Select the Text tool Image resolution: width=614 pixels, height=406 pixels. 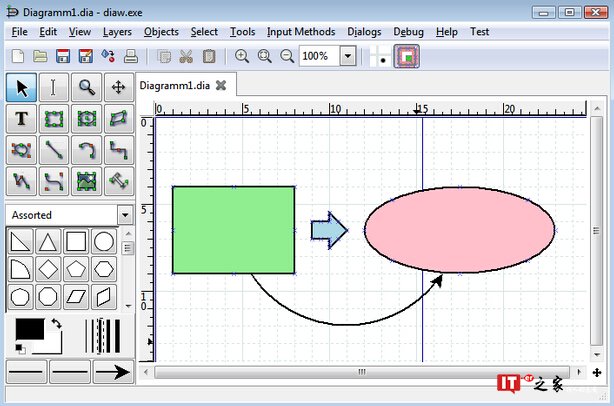[x=21, y=119]
